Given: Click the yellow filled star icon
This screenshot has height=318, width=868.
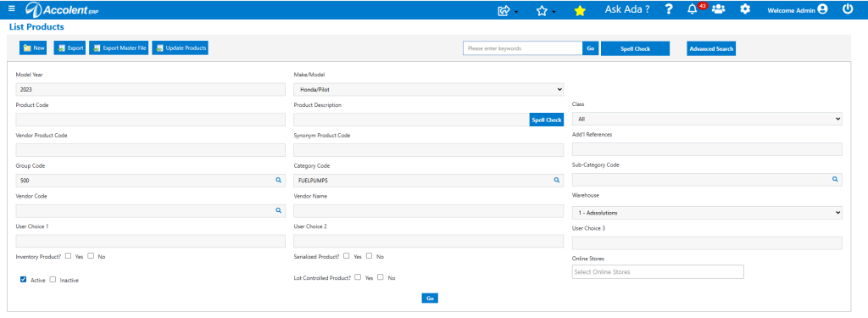Looking at the screenshot, I should click(580, 10).
